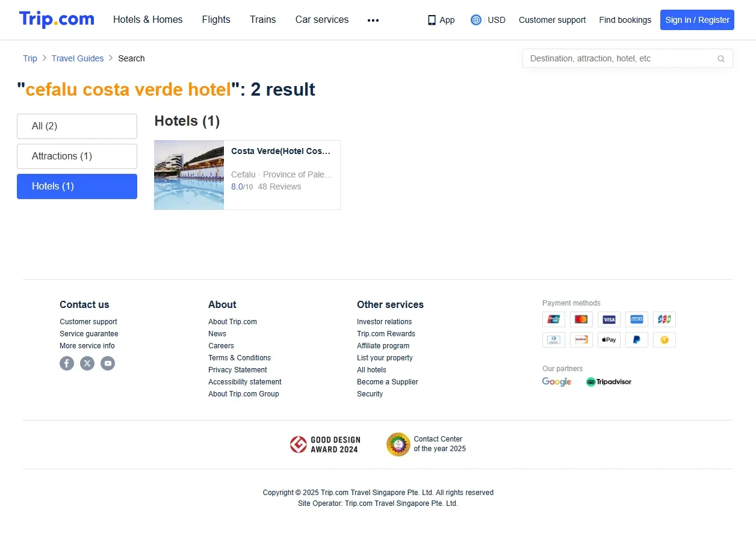Screen dimensions: 756x554
Task: Open Terms & Conditions link
Action: coord(240,358)
